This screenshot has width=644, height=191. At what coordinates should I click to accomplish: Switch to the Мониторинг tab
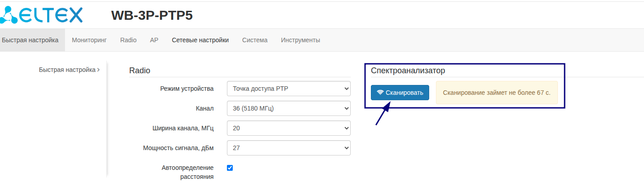(89, 40)
